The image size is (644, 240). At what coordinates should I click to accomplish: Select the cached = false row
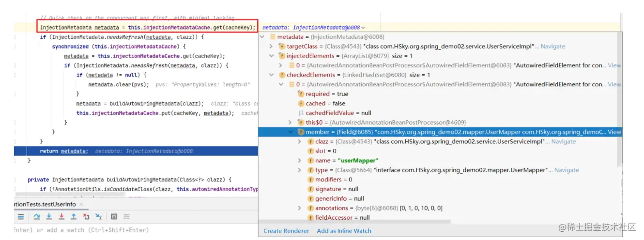(325, 103)
